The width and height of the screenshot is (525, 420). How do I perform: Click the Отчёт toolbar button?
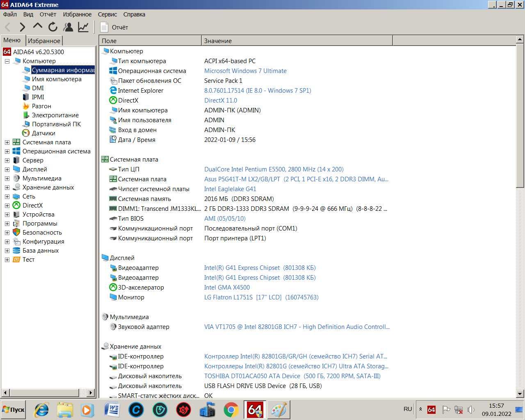(114, 27)
